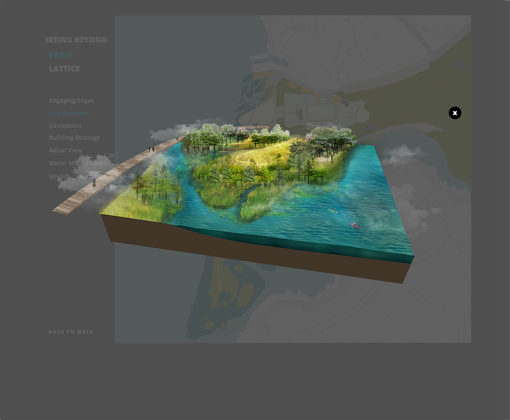This screenshot has width=510, height=420.
Task: Click the red kayak in the water
Action: (354, 226)
